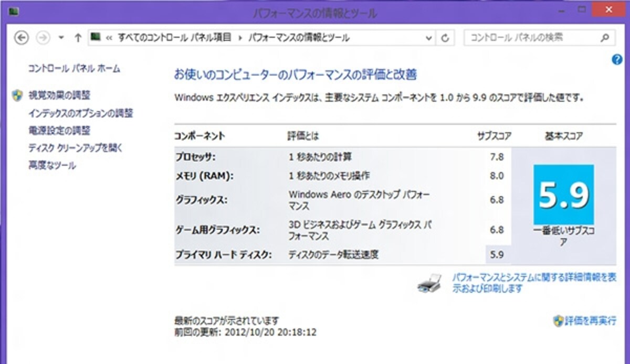Click the memory subscore 8.0
Viewport: 630px width, 364px height.
coord(496,175)
